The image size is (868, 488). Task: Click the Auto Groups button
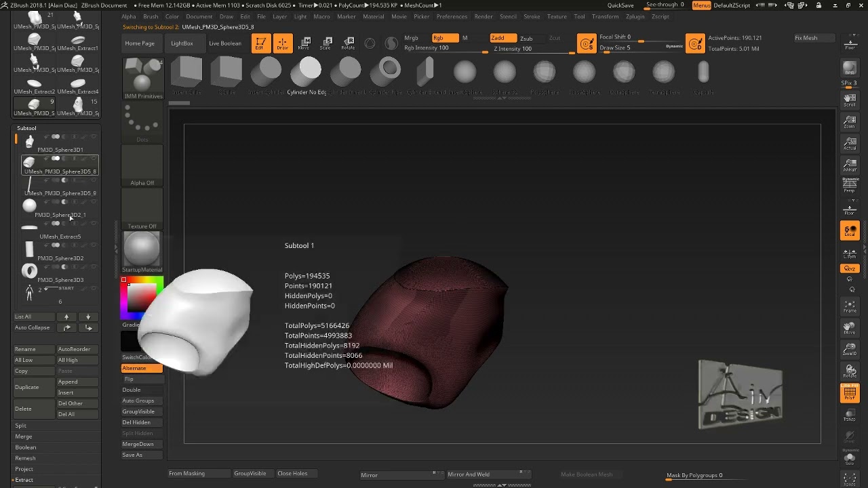[142, 401]
